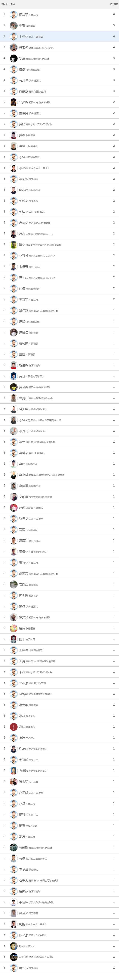119x980 pixels.
Task: Select 吴韦传's profile photo
Action: 14,48
